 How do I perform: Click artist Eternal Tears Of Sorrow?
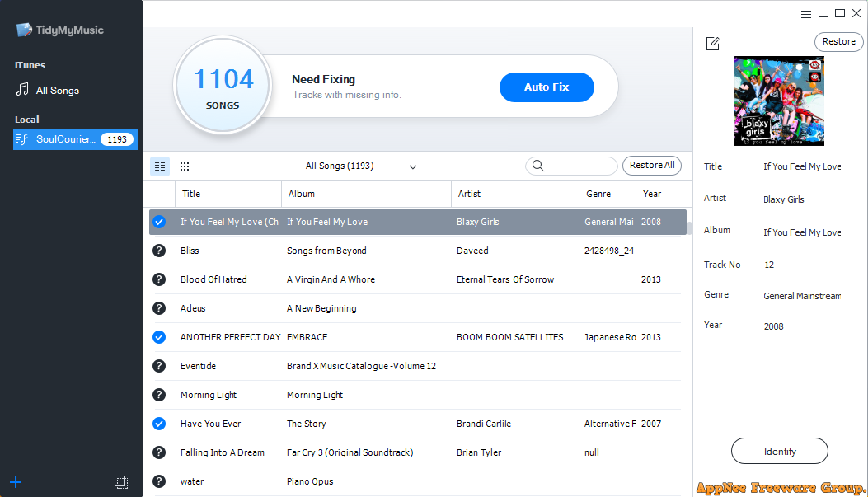tap(505, 279)
